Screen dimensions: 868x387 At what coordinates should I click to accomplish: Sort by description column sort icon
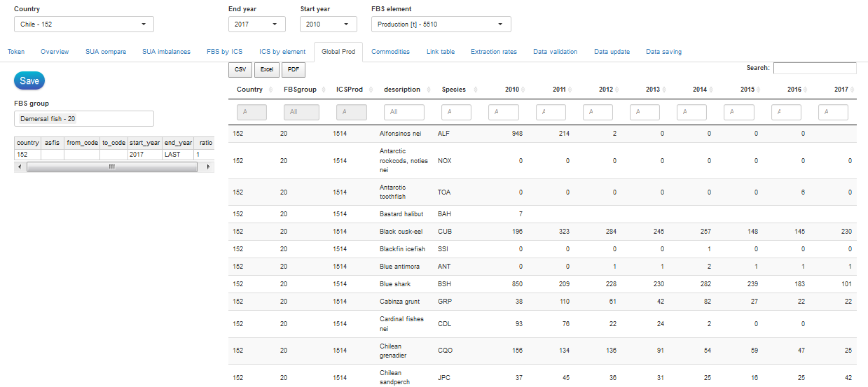click(x=427, y=90)
